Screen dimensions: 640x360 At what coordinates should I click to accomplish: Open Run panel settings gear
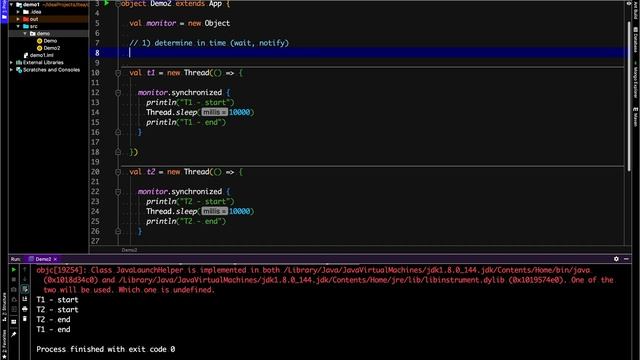[616, 259]
